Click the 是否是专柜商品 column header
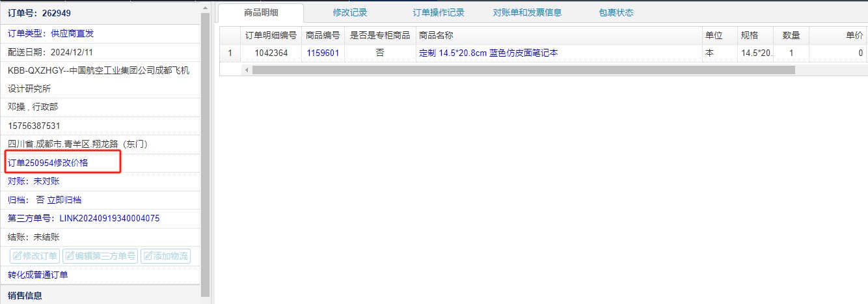Image resolution: width=868 pixels, height=304 pixels. (x=380, y=35)
